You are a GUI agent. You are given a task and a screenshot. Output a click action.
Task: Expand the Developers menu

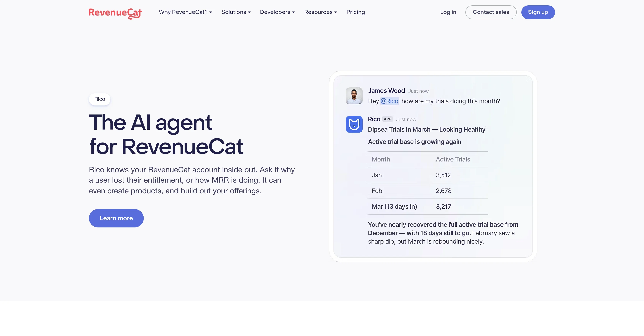pyautogui.click(x=278, y=12)
